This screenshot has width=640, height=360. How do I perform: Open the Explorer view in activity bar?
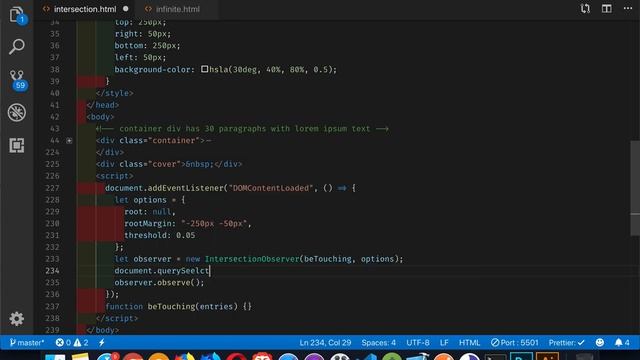(x=16, y=15)
